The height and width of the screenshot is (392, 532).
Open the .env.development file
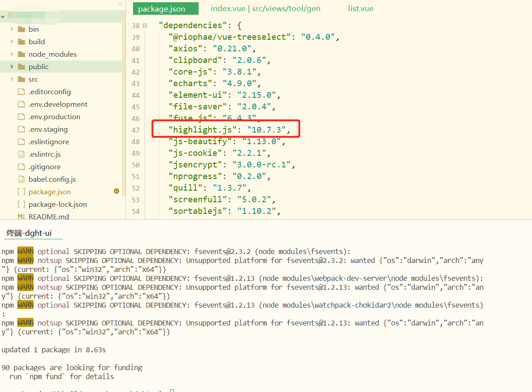(x=58, y=104)
